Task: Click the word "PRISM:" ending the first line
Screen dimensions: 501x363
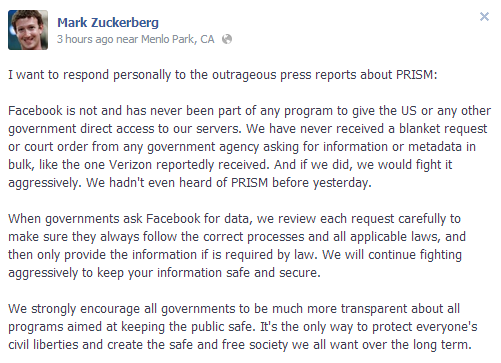Action: [417, 75]
